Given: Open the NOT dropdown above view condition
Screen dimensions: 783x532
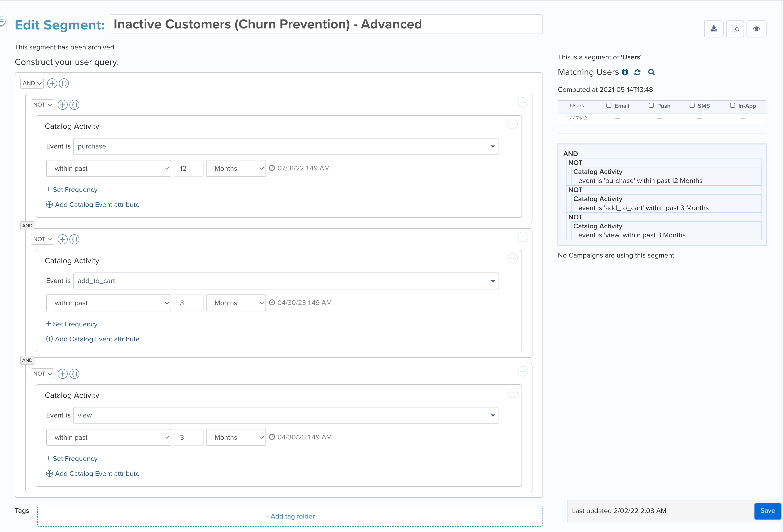Looking at the screenshot, I should click(42, 374).
